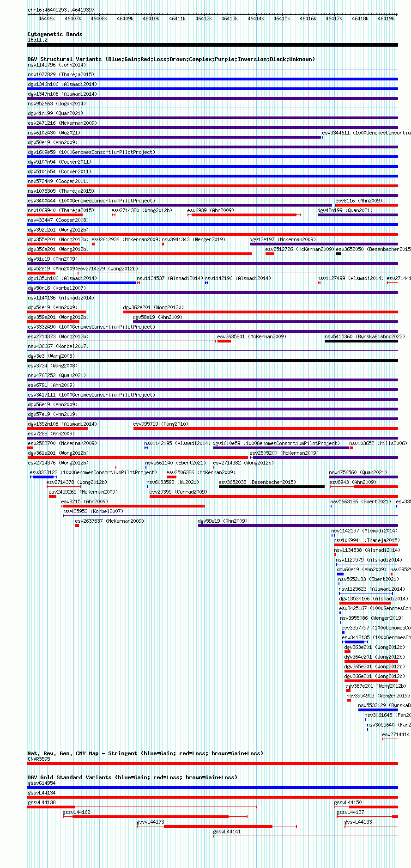
Task: Click esv2505200 (McKernan2009) label
Action: click(x=284, y=453)
